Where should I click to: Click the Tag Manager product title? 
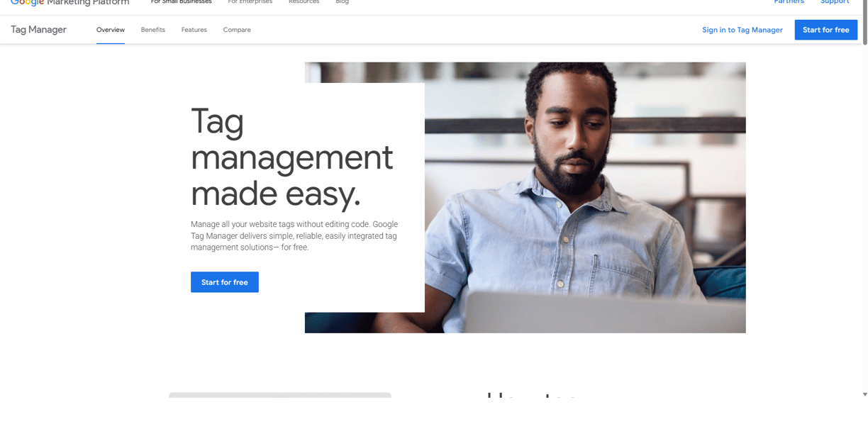pos(38,30)
